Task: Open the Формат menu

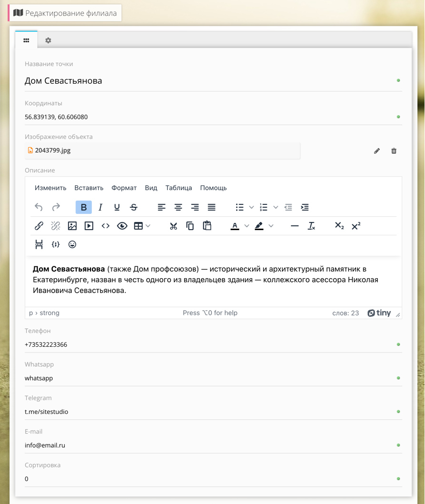Action: coord(124,188)
